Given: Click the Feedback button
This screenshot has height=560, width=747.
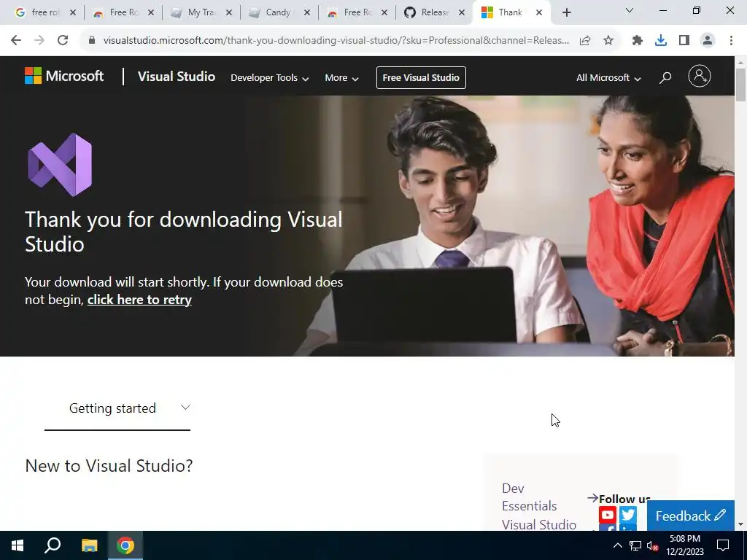Looking at the screenshot, I should click(x=690, y=516).
